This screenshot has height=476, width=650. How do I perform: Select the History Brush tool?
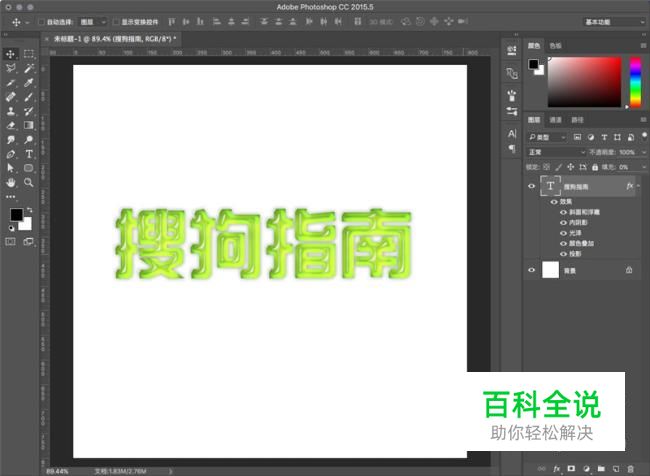(29, 111)
